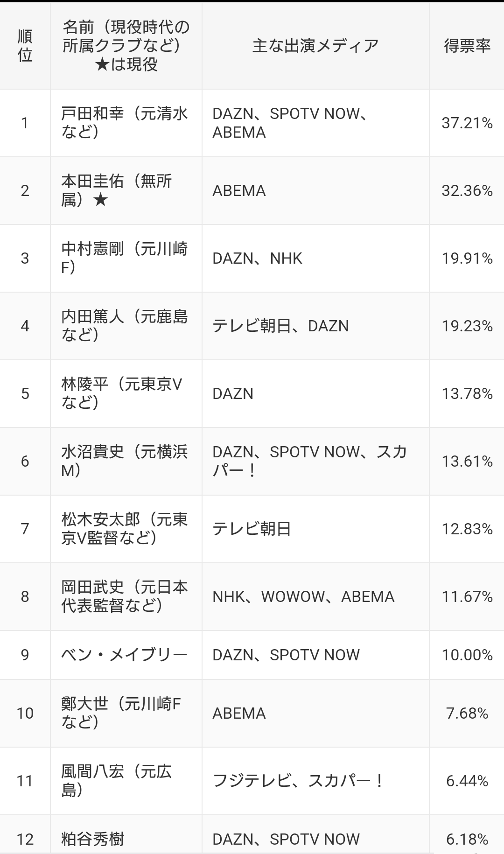Select the 順位 column header
Screen dimensions: 504x854
click(25, 46)
